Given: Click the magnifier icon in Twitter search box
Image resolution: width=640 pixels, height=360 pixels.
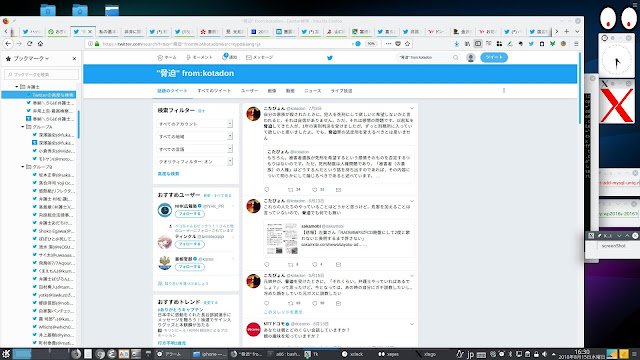Looking at the screenshot, I should [x=456, y=58].
